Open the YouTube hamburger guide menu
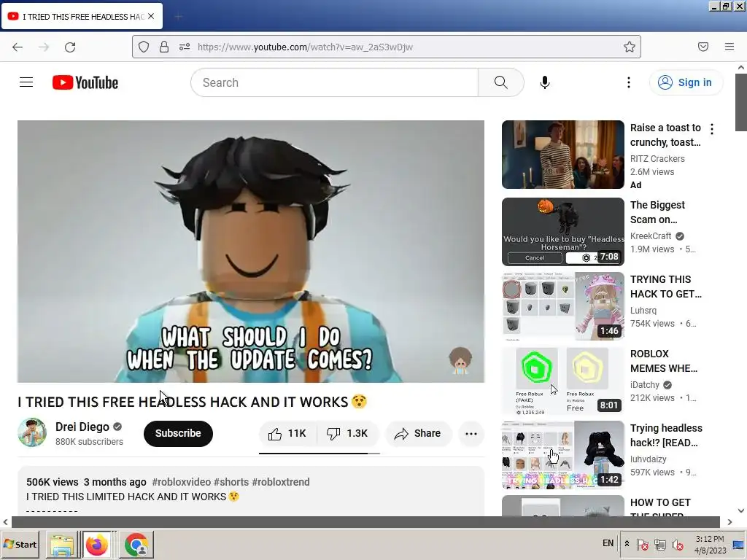This screenshot has height=560, width=747. click(x=26, y=82)
